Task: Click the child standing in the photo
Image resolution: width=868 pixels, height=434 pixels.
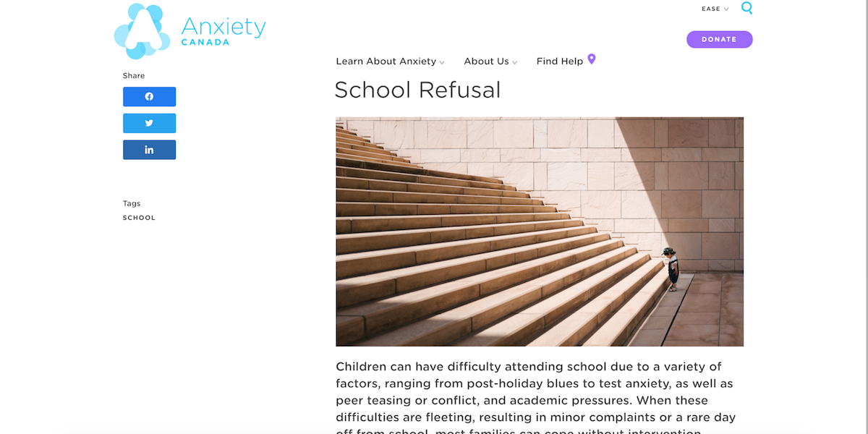Action: [672, 269]
